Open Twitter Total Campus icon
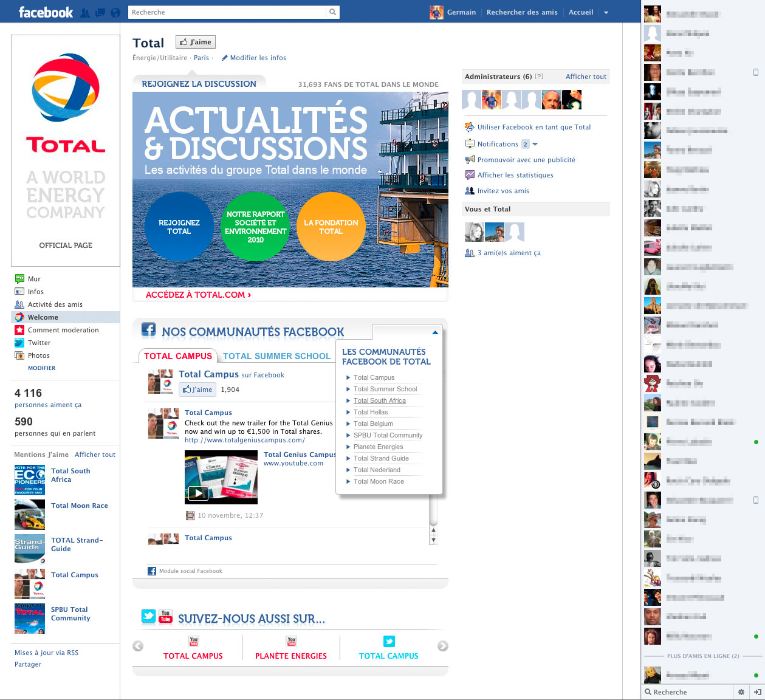The image size is (765, 700). (x=389, y=641)
